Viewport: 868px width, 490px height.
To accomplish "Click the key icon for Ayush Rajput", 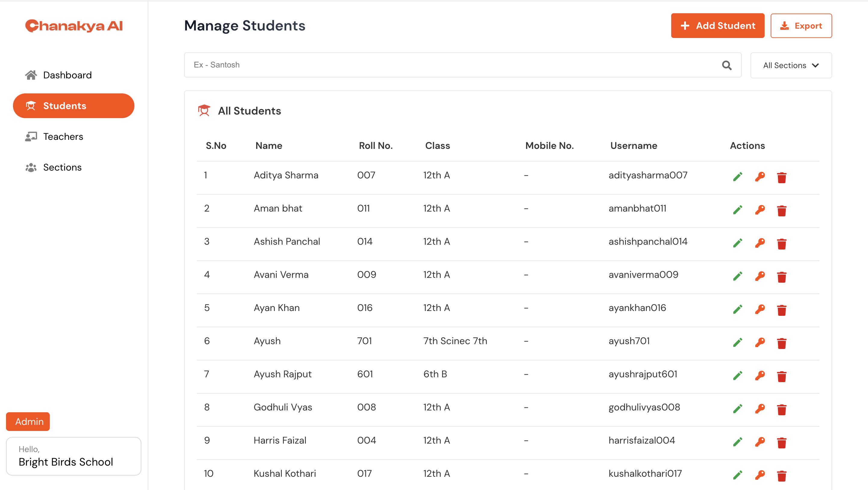I will point(760,375).
